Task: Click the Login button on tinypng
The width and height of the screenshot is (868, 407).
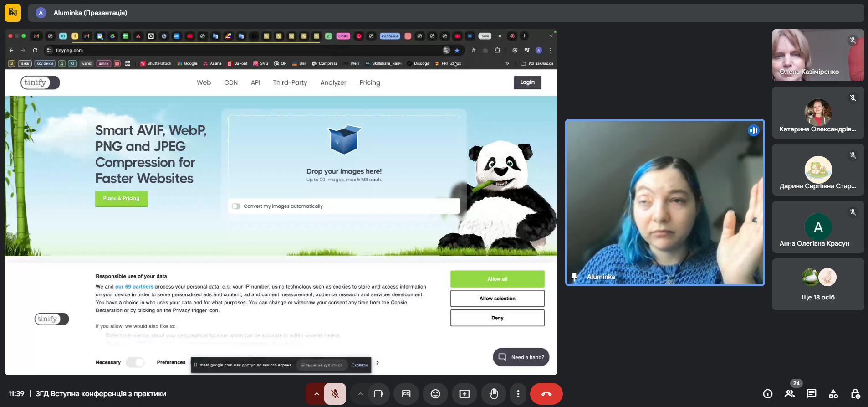Action: tap(527, 82)
